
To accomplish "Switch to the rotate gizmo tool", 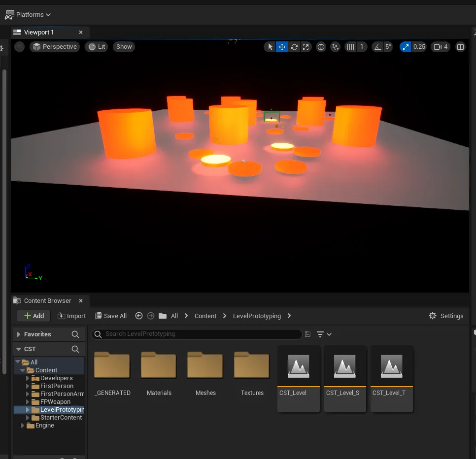I will (x=294, y=47).
